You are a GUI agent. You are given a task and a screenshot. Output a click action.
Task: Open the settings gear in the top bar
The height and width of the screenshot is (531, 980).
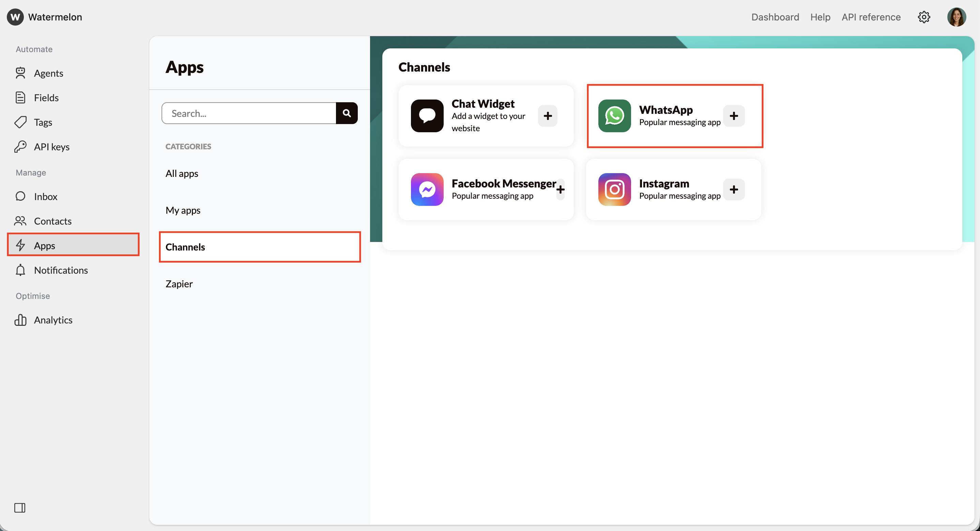click(924, 17)
